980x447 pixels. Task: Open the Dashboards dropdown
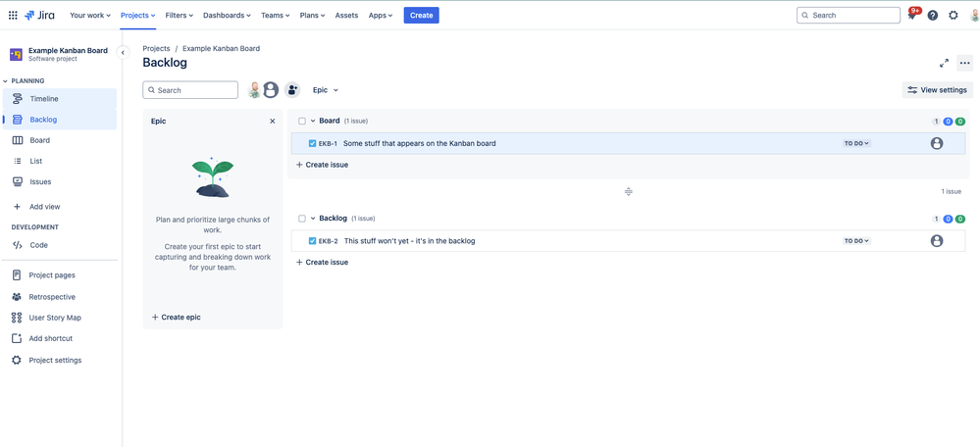pos(227,15)
